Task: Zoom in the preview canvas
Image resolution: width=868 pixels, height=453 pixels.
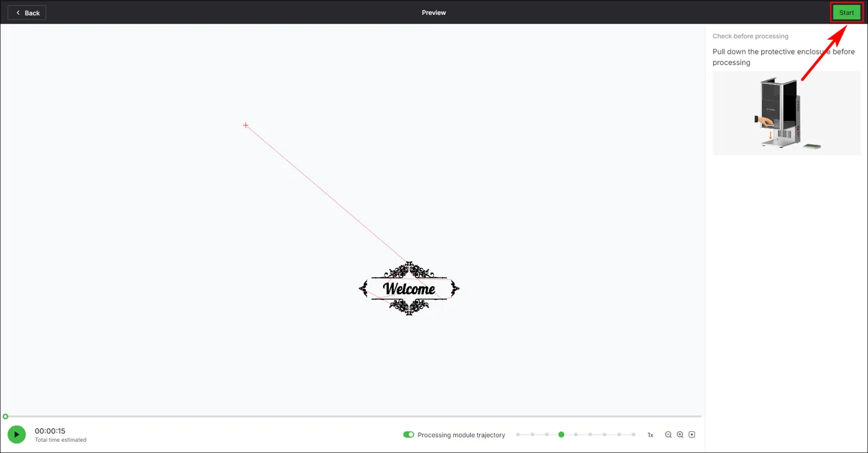Action: tap(680, 434)
